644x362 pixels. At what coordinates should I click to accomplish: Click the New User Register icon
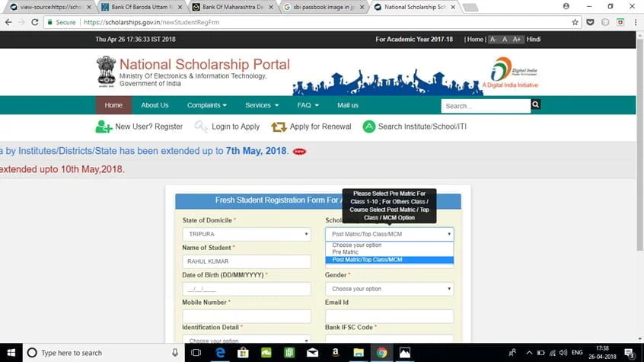point(104,127)
